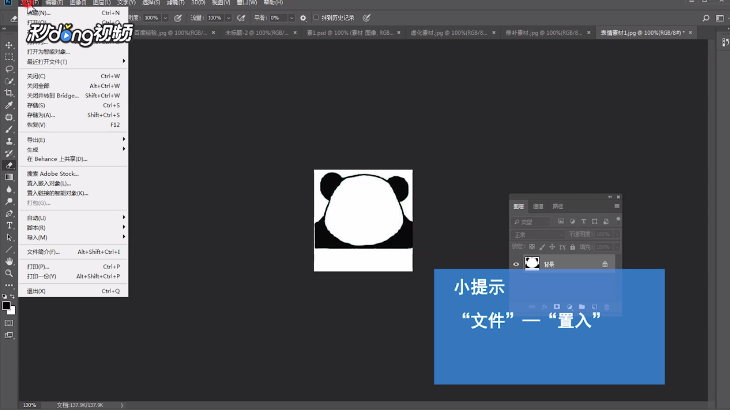Select the Eraser tool in toolbox
This screenshot has width=730, height=410.
point(9,165)
